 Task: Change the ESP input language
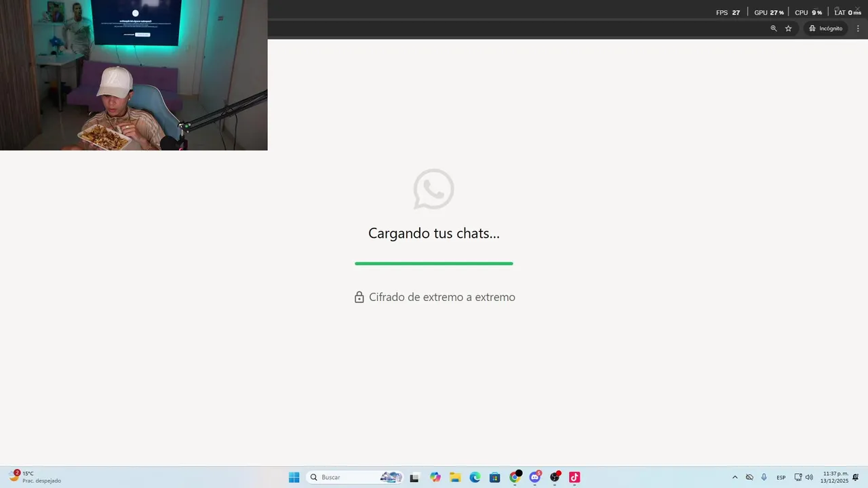(781, 477)
